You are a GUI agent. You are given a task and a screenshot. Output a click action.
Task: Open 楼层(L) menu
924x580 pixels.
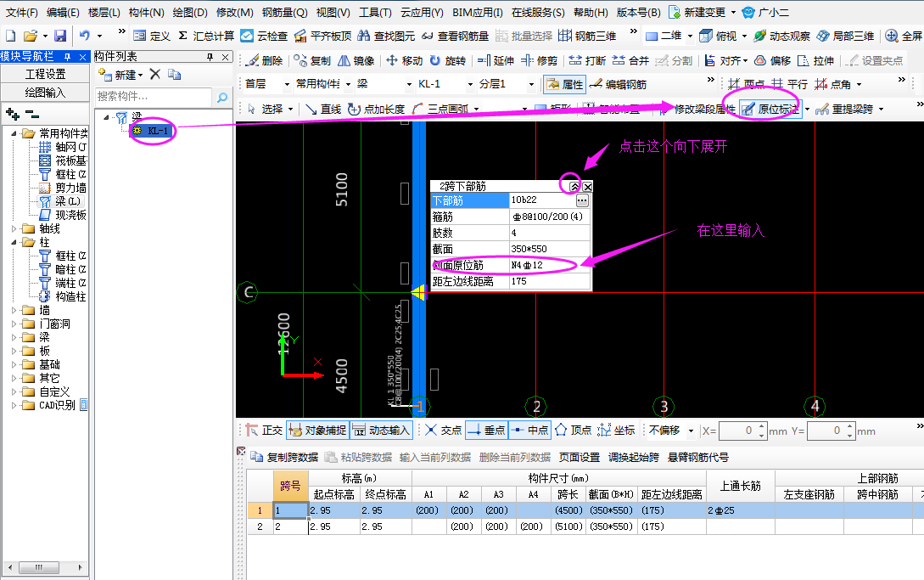pos(104,13)
